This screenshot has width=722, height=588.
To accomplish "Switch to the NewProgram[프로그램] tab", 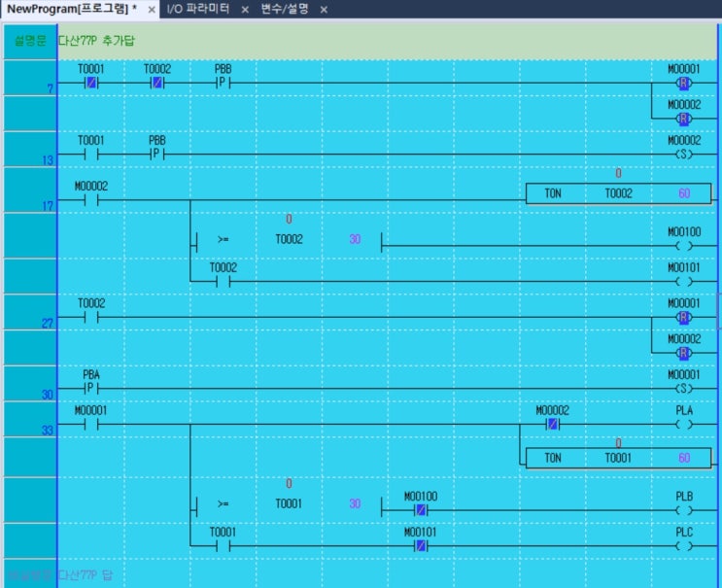I will [71, 9].
